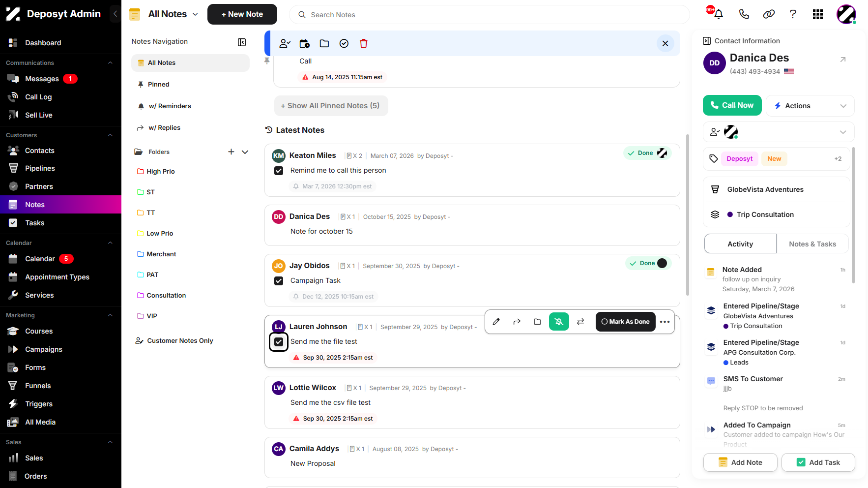Collapse the Folders list chevron
Viewport: 868px width, 488px height.
pyautogui.click(x=245, y=152)
